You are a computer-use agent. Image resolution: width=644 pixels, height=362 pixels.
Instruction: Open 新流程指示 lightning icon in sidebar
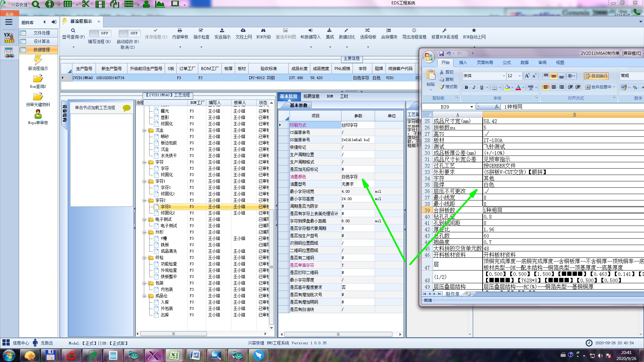point(38,60)
